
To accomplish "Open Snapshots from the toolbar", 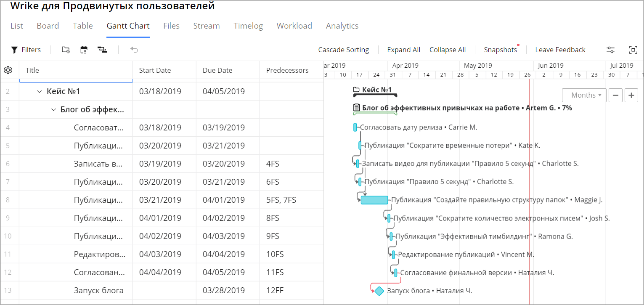I will click(500, 50).
